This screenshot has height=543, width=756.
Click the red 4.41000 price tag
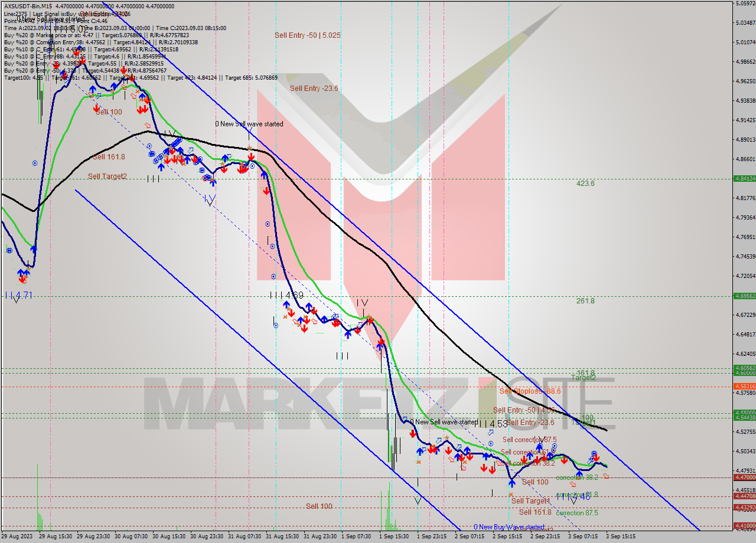744,525
